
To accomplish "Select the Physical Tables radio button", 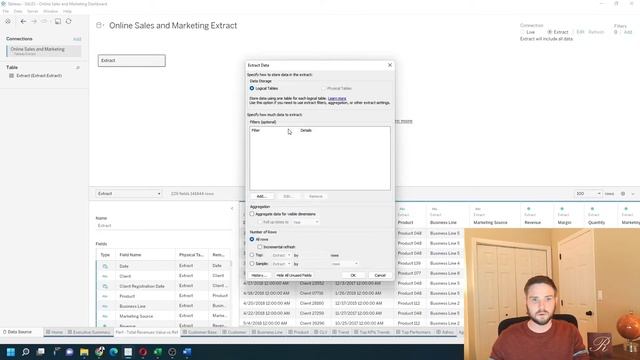I will click(324, 88).
